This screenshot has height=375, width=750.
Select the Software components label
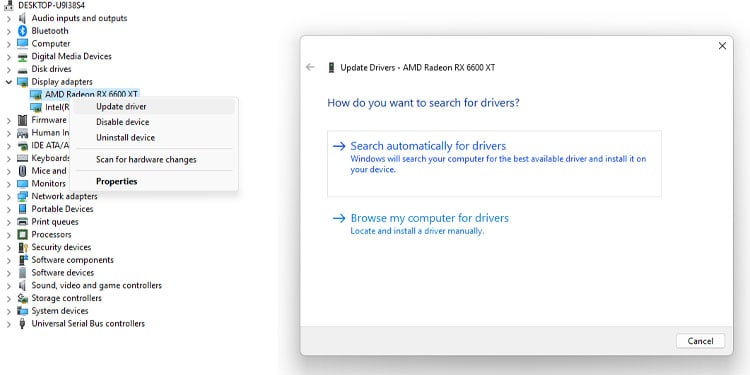pos(73,260)
